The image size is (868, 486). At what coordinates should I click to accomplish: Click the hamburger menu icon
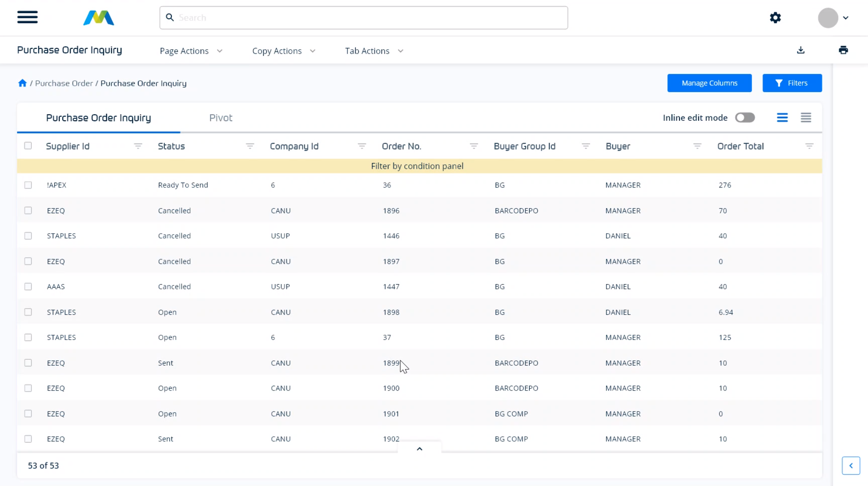pos(27,17)
